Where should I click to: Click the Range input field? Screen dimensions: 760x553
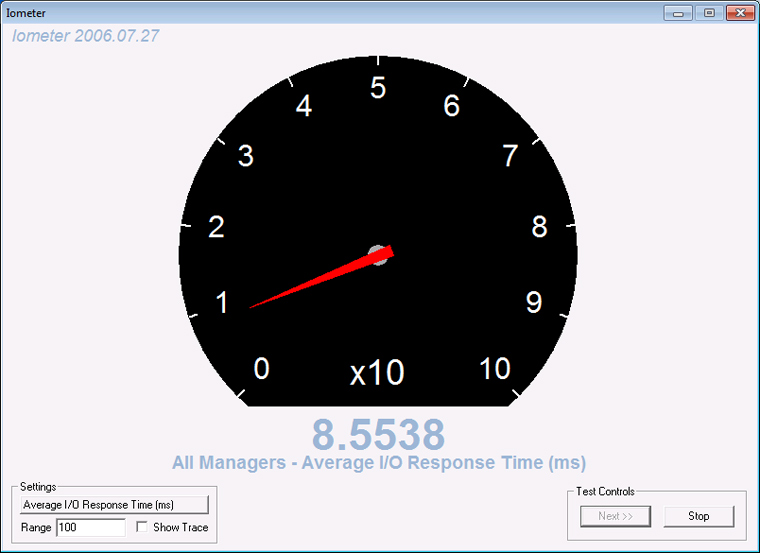[x=90, y=527]
